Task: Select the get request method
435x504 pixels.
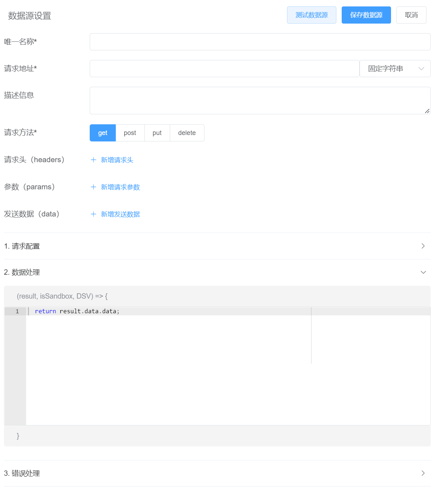Action: (x=103, y=133)
